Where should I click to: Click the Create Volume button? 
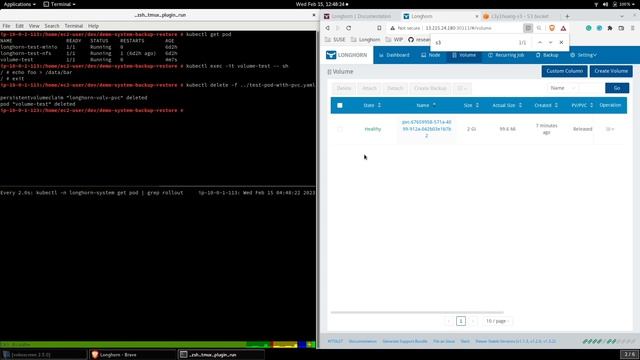pos(611,71)
